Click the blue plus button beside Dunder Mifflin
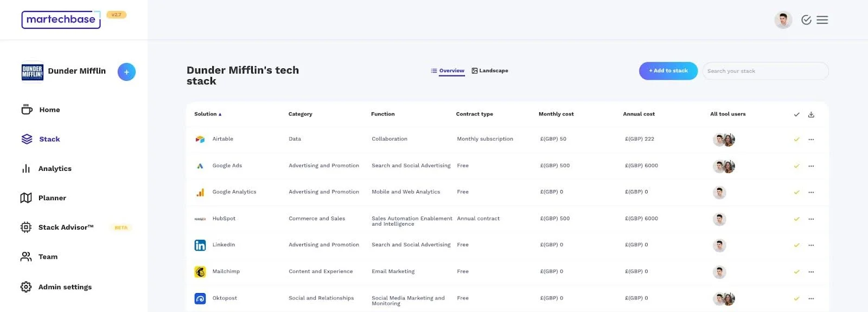This screenshot has width=868, height=312. tap(126, 72)
